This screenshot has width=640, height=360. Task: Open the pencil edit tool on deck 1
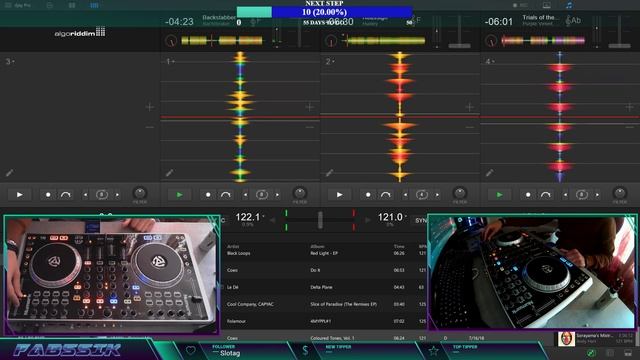click(x=169, y=173)
